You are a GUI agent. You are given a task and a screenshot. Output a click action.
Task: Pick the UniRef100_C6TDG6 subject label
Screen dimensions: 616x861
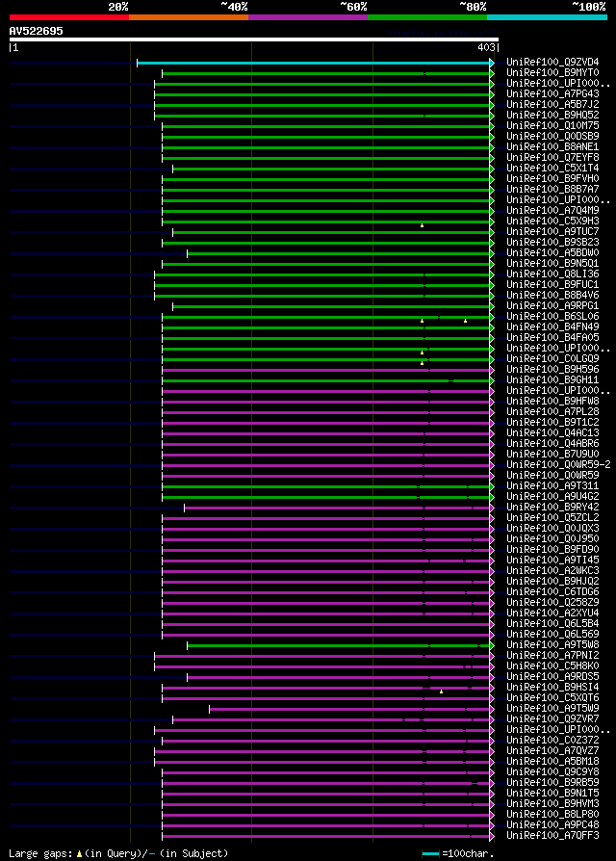[x=552, y=592]
